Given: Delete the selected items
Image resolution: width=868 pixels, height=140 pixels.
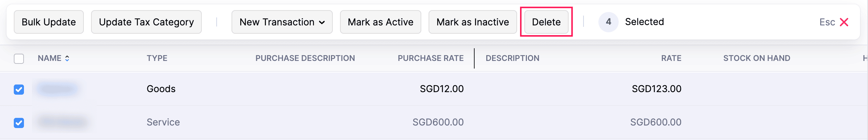Looking at the screenshot, I should tap(546, 22).
